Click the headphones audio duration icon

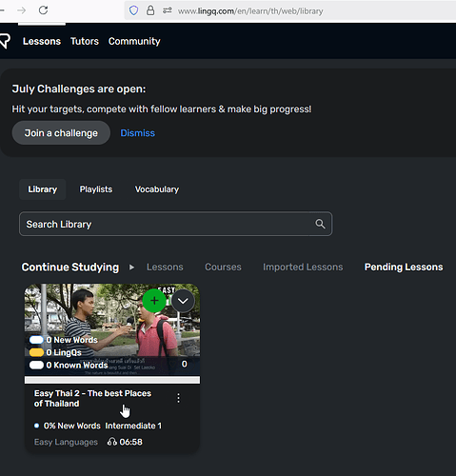point(111,442)
